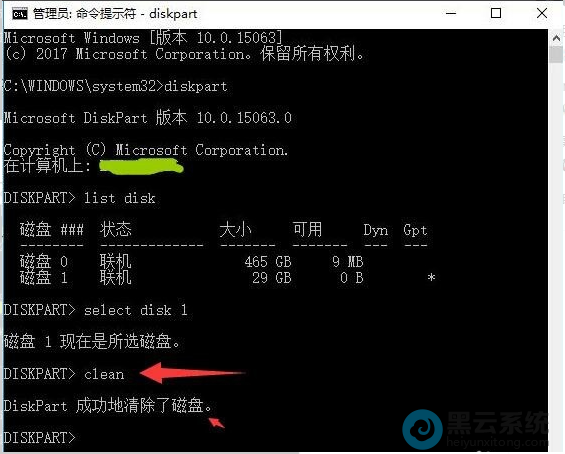Click the Gpt asterisk for disk 1
The image size is (565, 454).
click(x=431, y=278)
